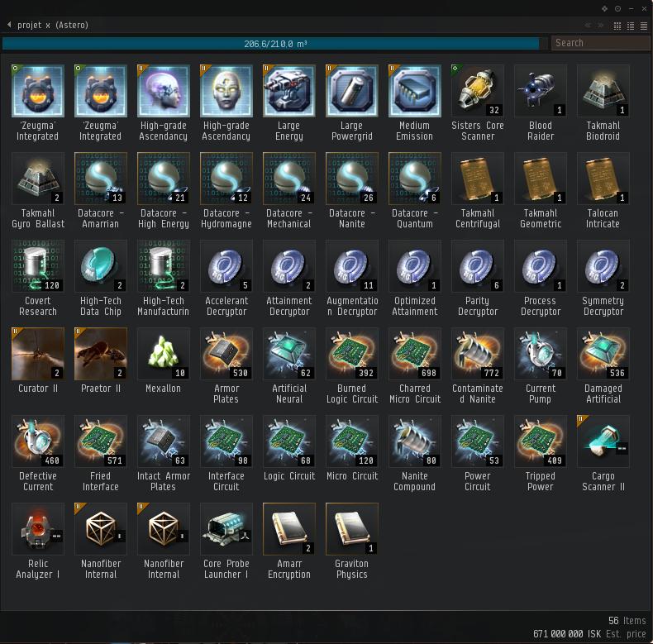Screen dimensions: 653x644
Task: Click the Takmahl Biodroid item
Action: (x=603, y=91)
